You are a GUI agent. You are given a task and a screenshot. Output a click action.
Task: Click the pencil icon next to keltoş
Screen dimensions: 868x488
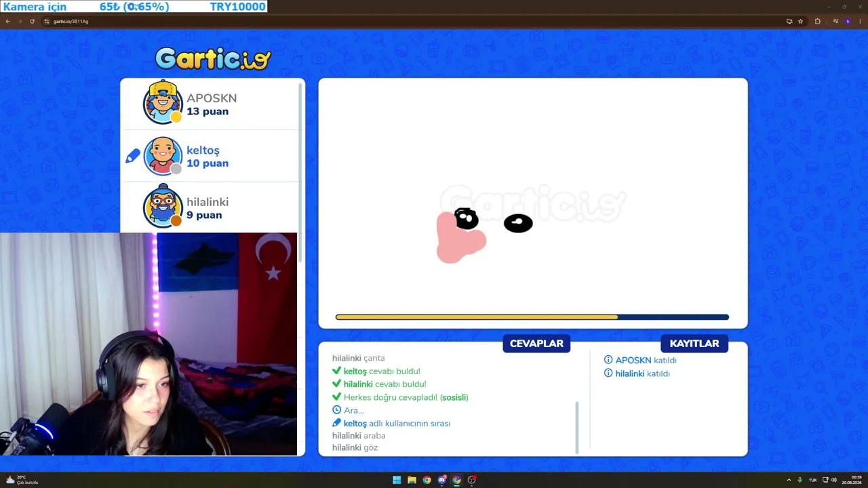tap(133, 157)
